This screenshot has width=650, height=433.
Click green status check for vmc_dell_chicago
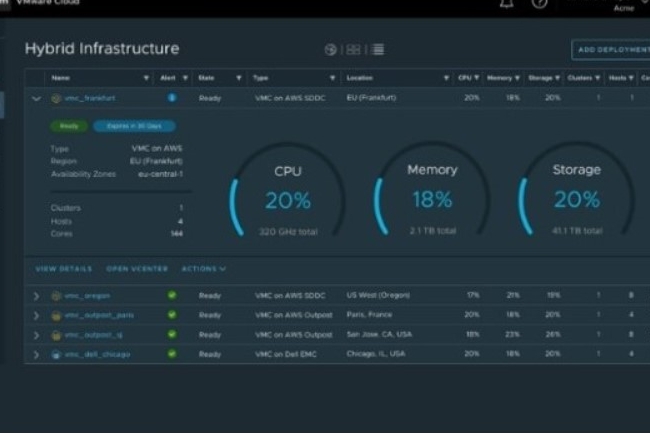172,354
